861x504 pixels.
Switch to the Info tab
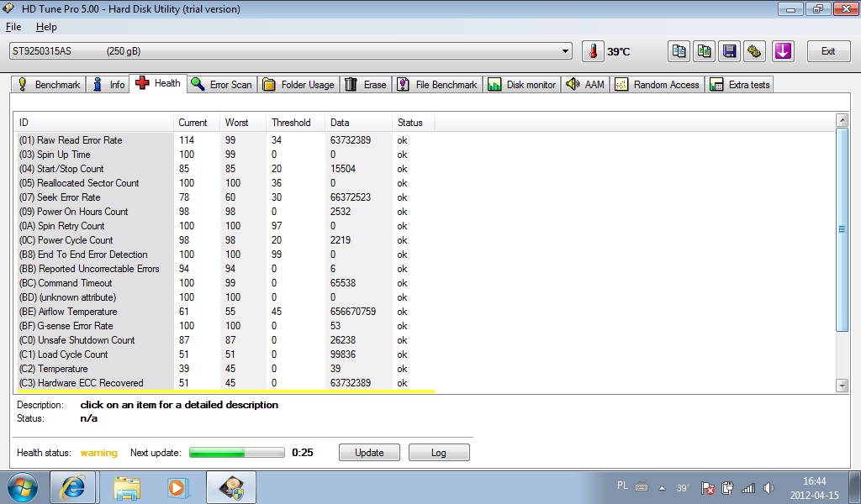tap(108, 85)
